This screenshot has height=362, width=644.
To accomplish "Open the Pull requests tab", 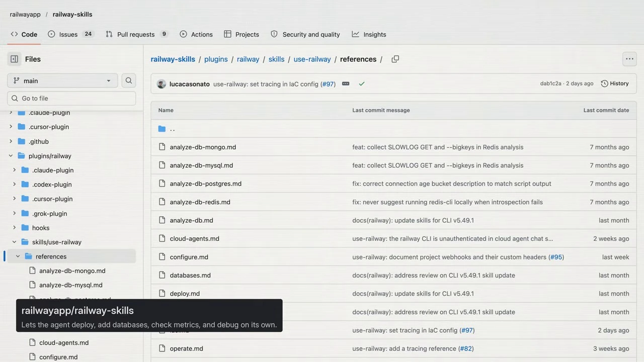I will point(137,34).
